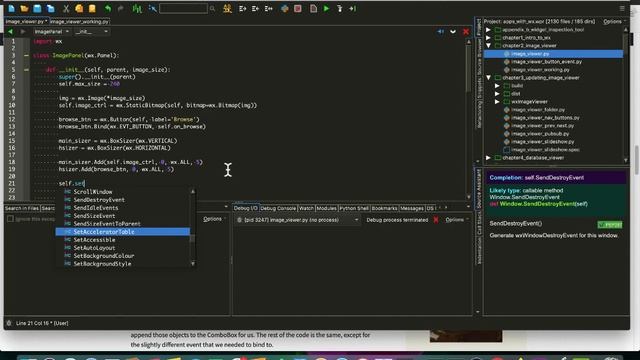Open Project panel Options menu
Screen dimensions: 640x360
coord(614,21)
